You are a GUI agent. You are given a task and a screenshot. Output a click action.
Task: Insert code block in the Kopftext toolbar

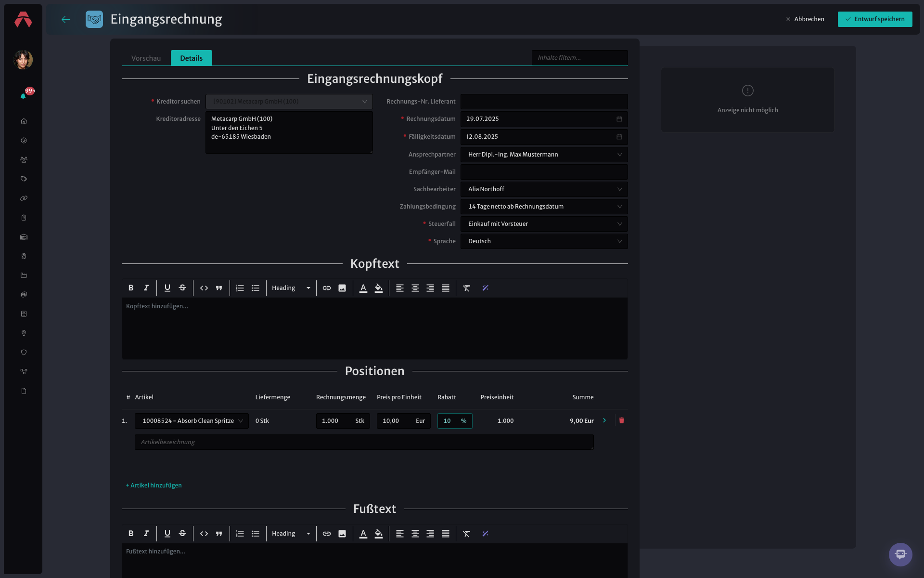(x=204, y=288)
